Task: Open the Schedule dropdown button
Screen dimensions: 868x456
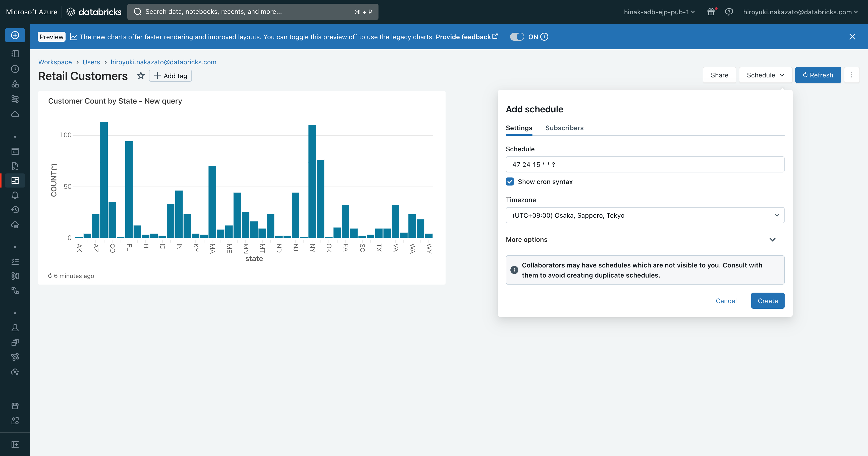Action: point(765,75)
